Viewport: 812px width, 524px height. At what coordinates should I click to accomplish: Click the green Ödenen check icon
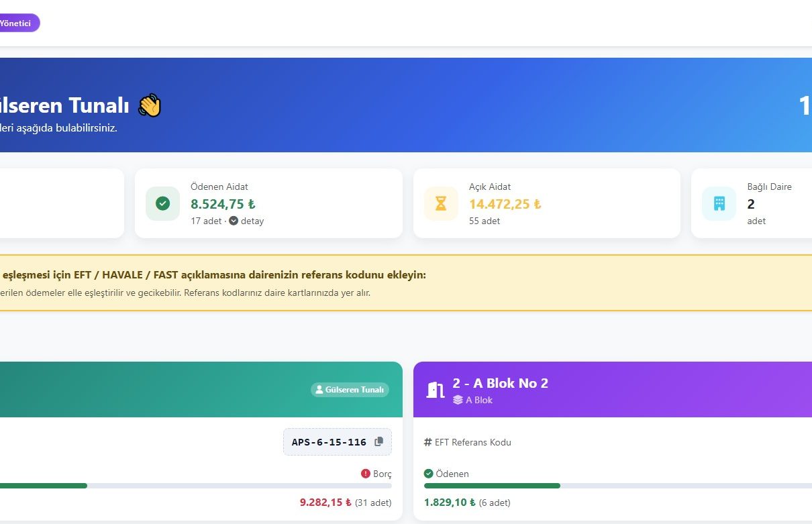click(429, 474)
